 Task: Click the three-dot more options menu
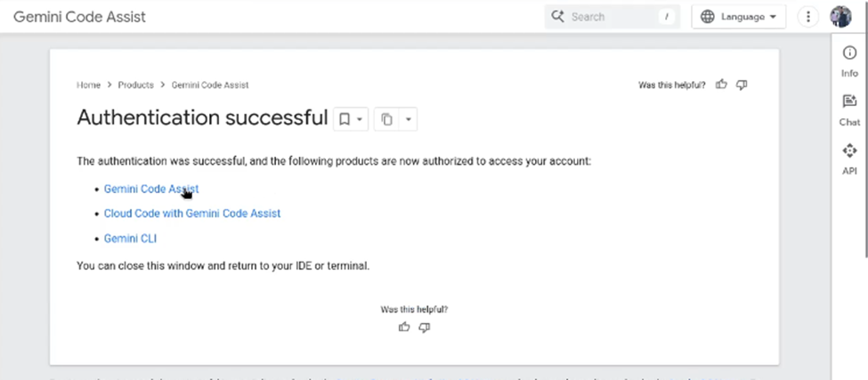[808, 17]
